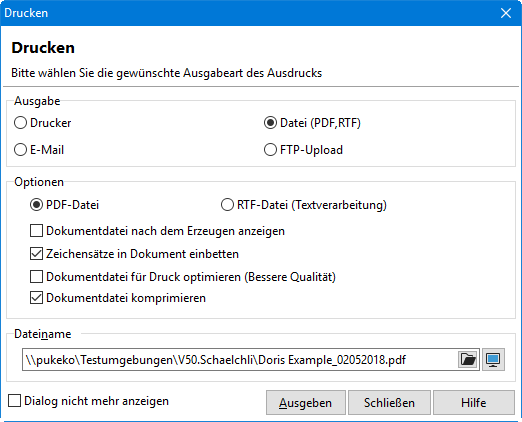
Task: Click the Ausgeben button
Action: tap(306, 403)
